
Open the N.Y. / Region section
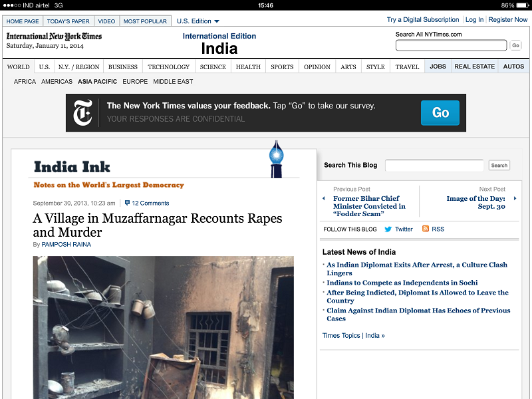(x=78, y=67)
